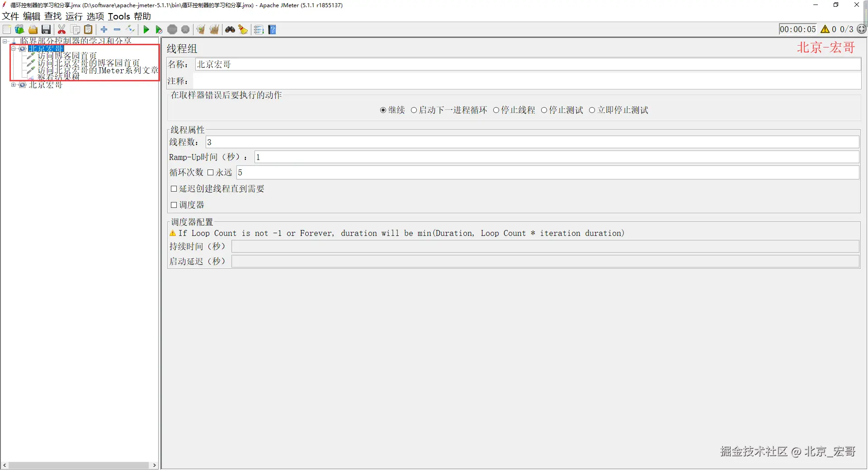
Task: Select the collapsed 北京宏哥 thread group label
Action: tap(46, 85)
